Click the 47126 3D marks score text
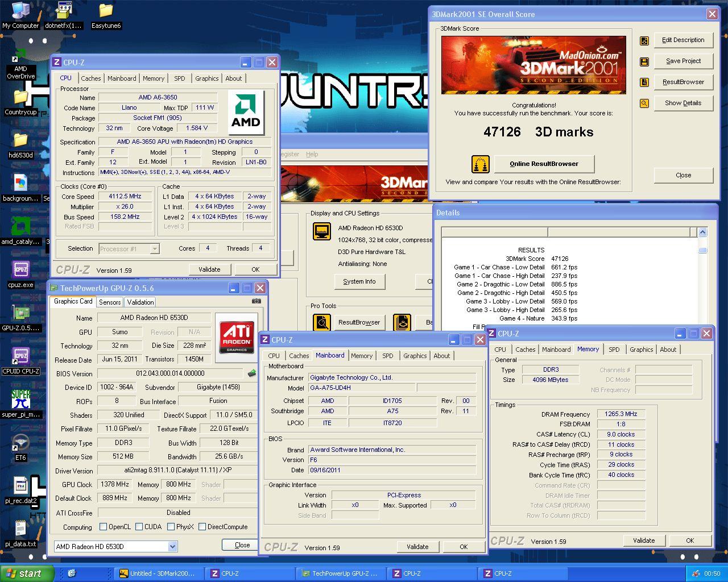Image resolution: width=728 pixels, height=582 pixels. point(538,132)
